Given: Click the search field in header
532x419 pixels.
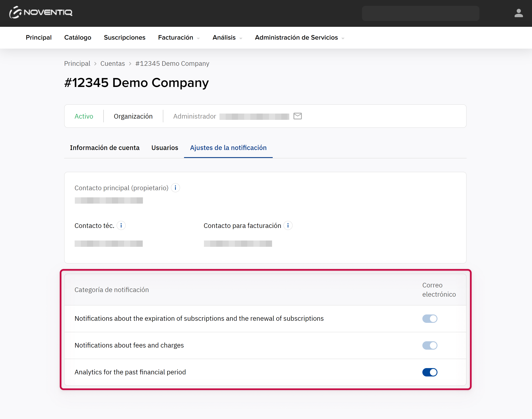Looking at the screenshot, I should click(420, 13).
